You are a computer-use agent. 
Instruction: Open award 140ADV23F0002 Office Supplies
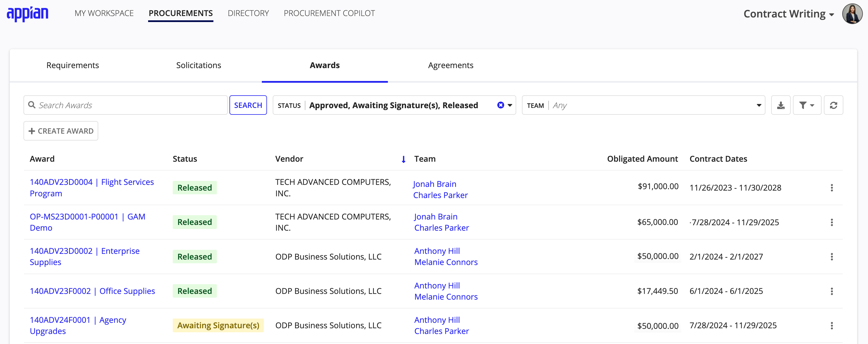coord(92,291)
